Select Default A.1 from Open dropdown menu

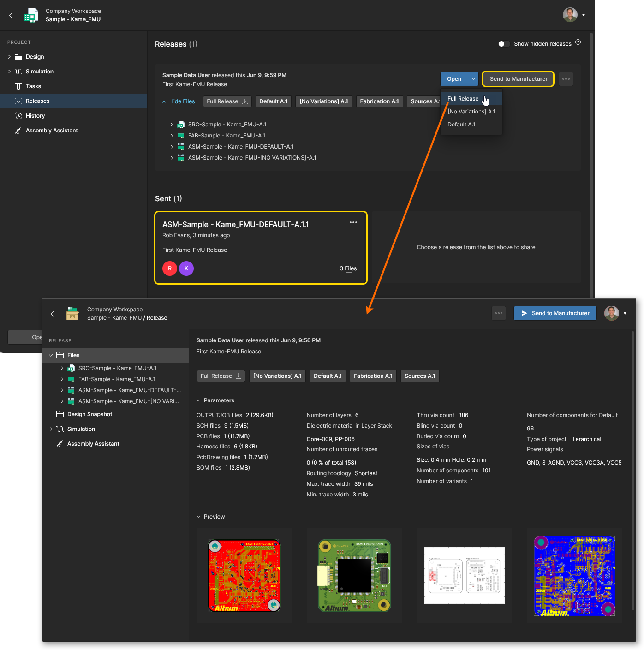tap(471, 125)
